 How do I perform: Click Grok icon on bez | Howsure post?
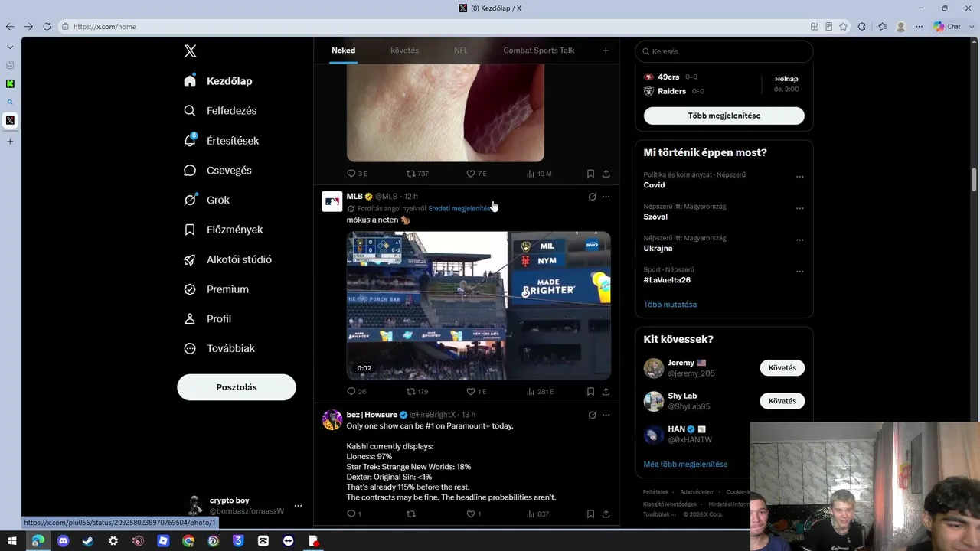coord(592,415)
